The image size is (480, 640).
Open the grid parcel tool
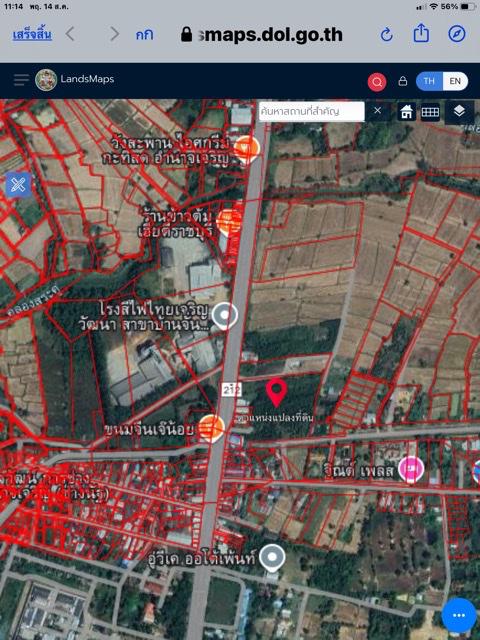(x=430, y=111)
